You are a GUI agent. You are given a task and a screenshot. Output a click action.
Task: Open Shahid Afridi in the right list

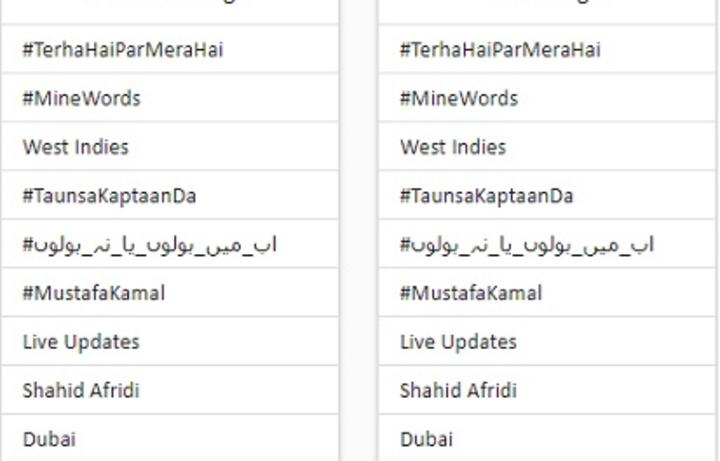[x=458, y=390]
